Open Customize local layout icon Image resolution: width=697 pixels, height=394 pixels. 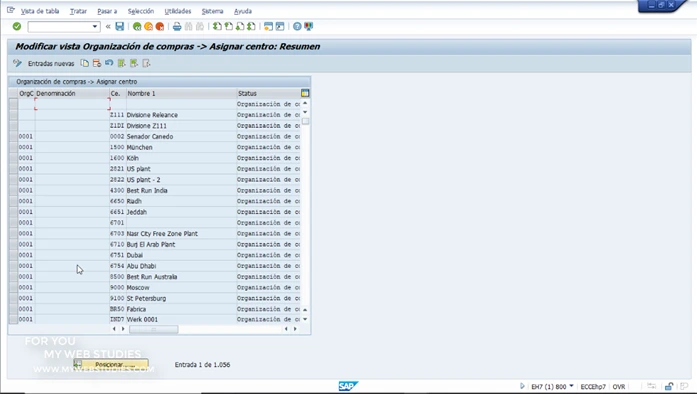click(308, 27)
